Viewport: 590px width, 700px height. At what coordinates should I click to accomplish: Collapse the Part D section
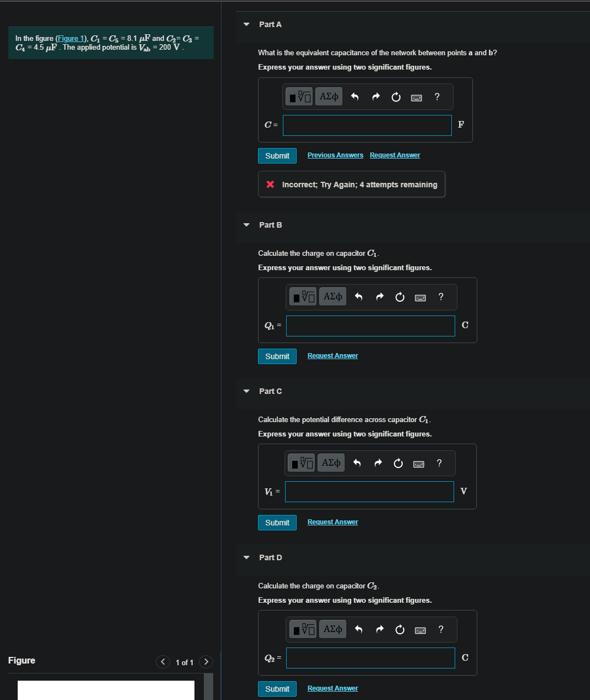tap(246, 557)
